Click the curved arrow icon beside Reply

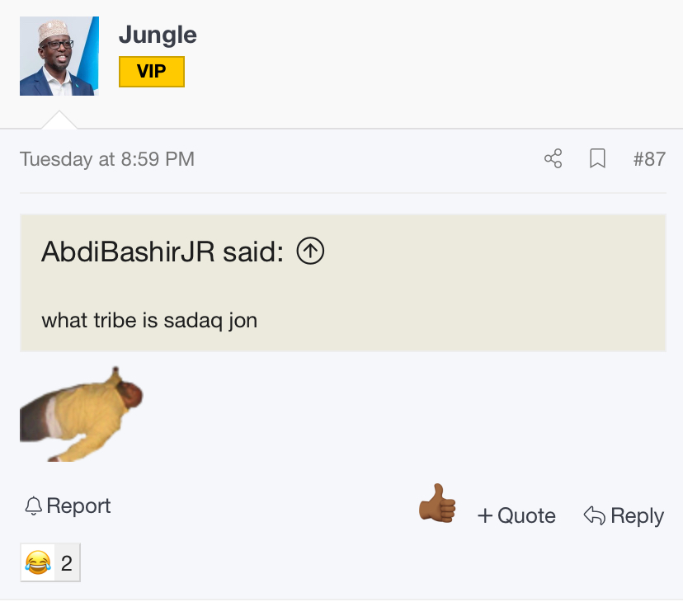click(594, 515)
